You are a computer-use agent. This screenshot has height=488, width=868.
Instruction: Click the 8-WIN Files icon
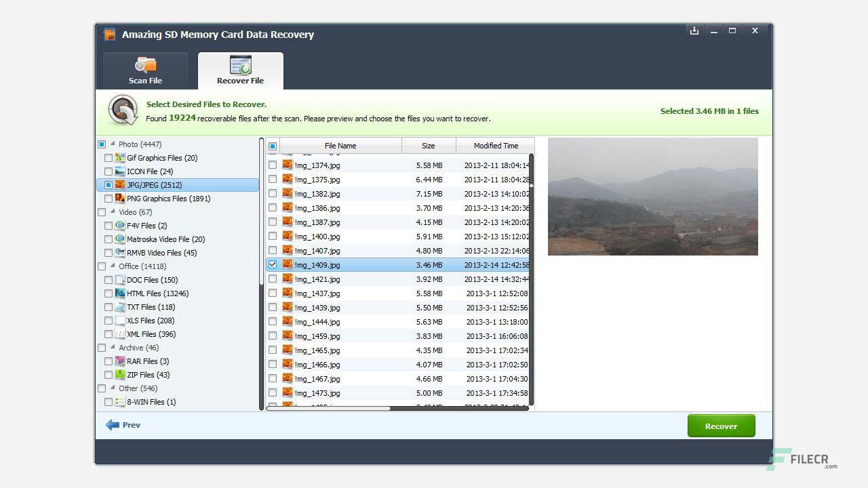[x=120, y=402]
